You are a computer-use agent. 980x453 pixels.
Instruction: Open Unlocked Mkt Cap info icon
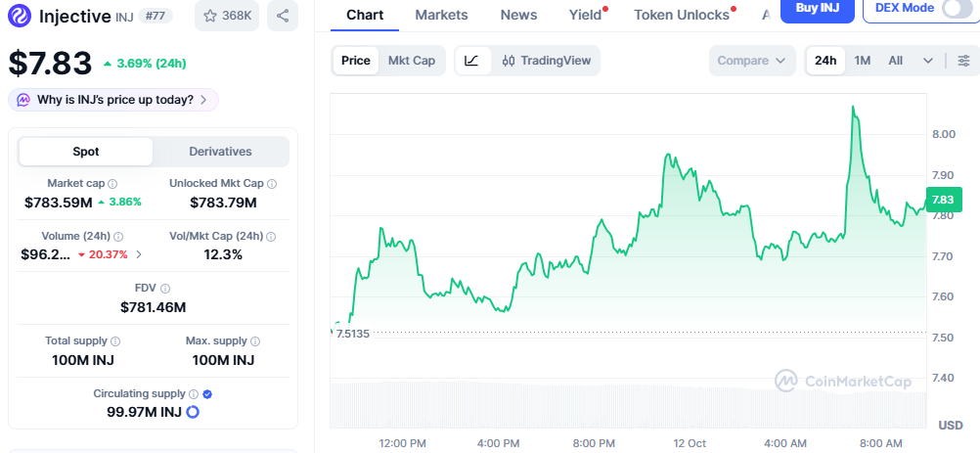click(x=272, y=184)
